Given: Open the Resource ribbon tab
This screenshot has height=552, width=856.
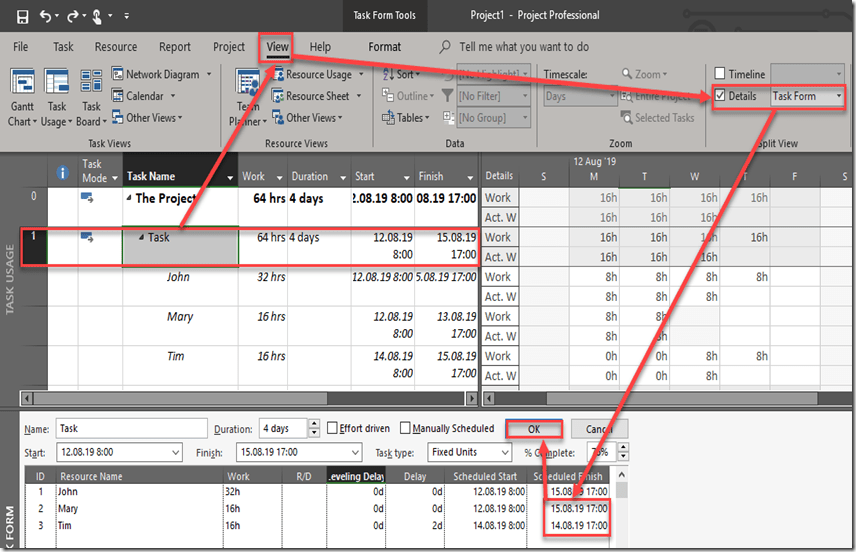Looking at the screenshot, I should (x=116, y=47).
